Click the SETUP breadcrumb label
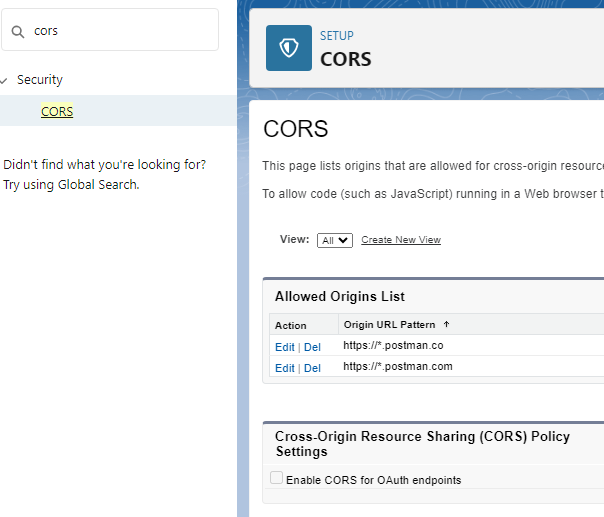Image resolution: width=604 pixels, height=517 pixels. click(337, 36)
